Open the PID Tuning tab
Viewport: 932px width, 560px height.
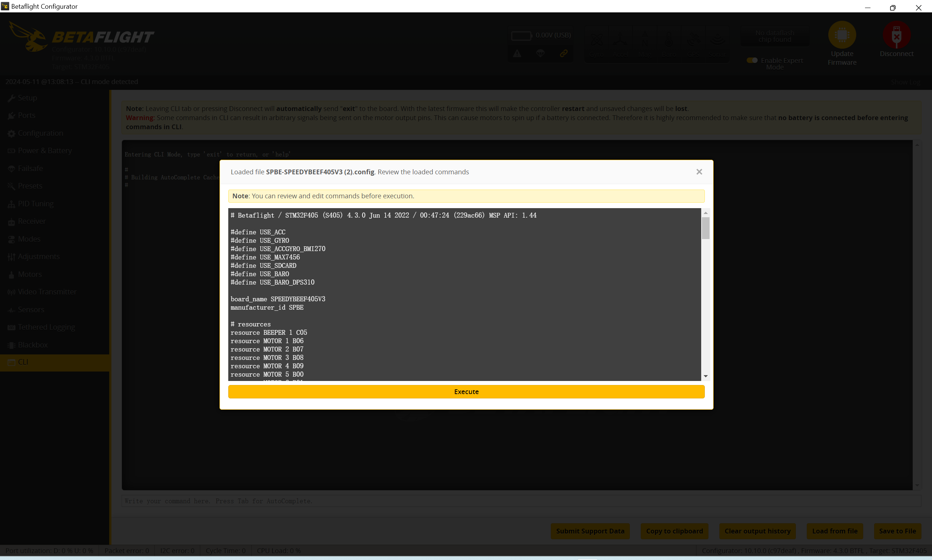55,204
